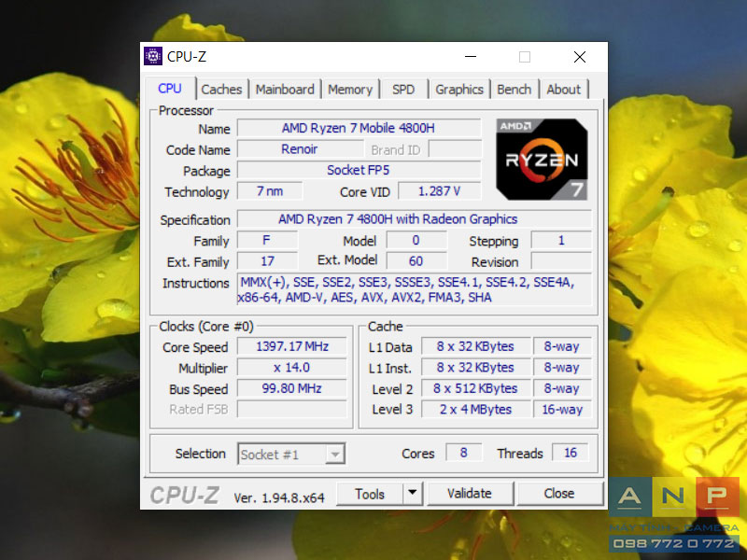Screen dimensions: 747x560
Task: Click the AMD Ryzen 7 processor logo
Action: (542, 159)
